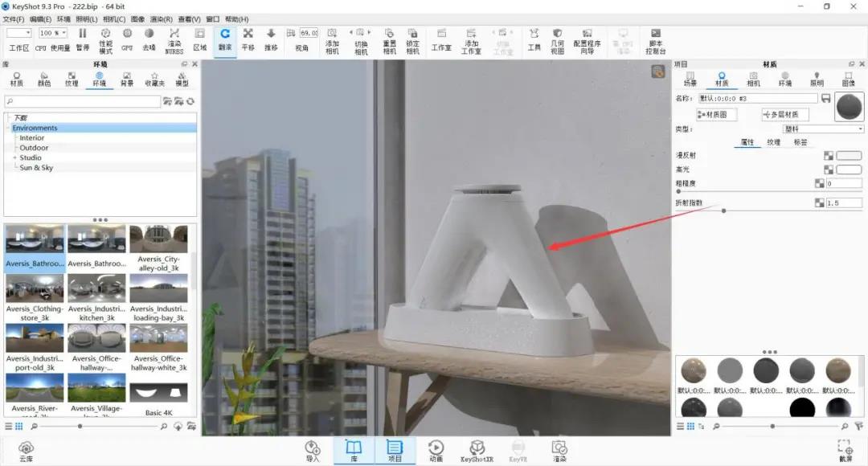This screenshot has height=466, width=868.
Task: Switch library to 模型 models tab
Action: coord(182,80)
